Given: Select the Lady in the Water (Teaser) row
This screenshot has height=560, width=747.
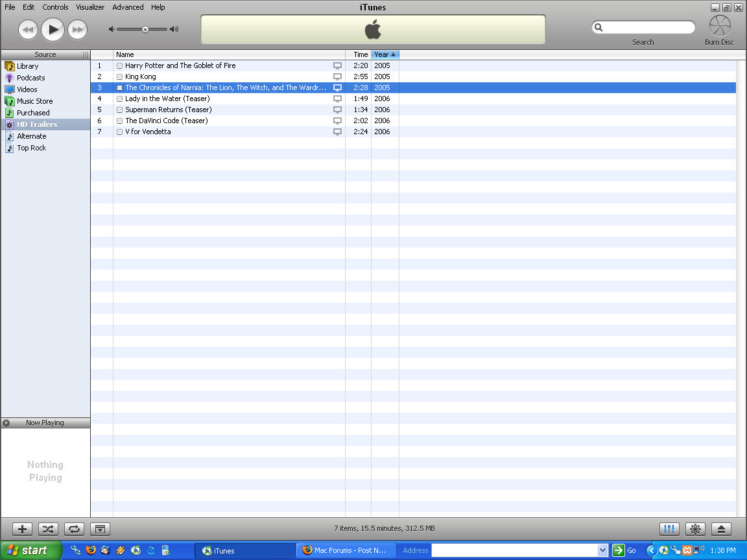Looking at the screenshot, I should [413, 99].
